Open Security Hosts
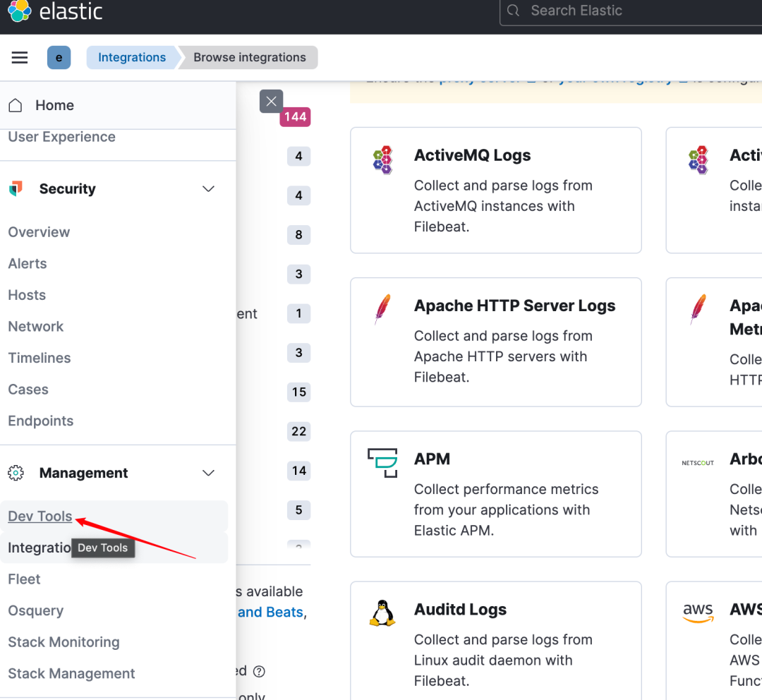The width and height of the screenshot is (762, 700). point(27,295)
